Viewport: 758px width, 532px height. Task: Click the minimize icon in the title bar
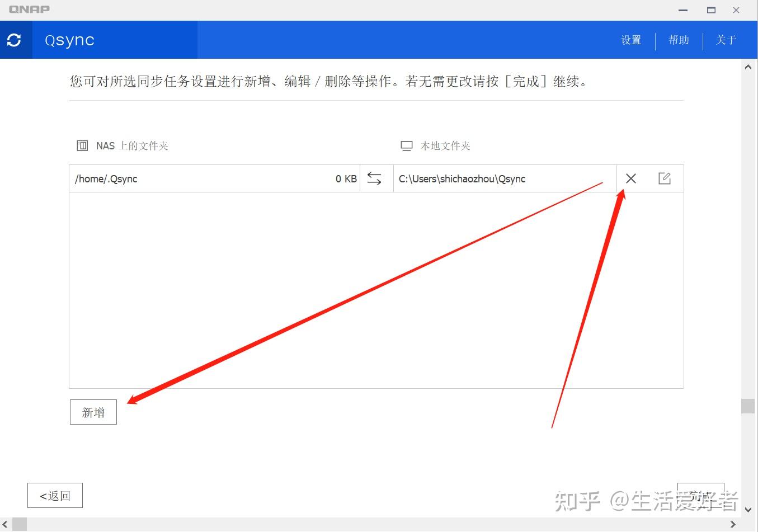(682, 10)
